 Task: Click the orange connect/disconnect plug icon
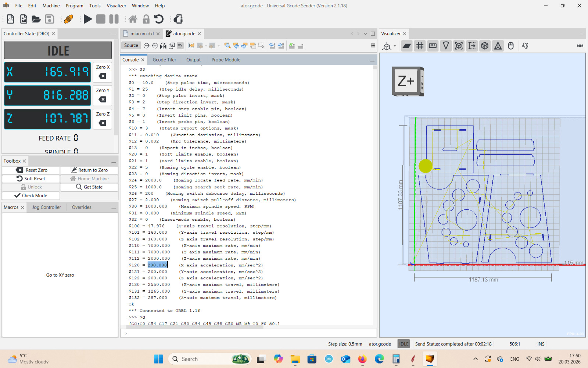click(68, 19)
